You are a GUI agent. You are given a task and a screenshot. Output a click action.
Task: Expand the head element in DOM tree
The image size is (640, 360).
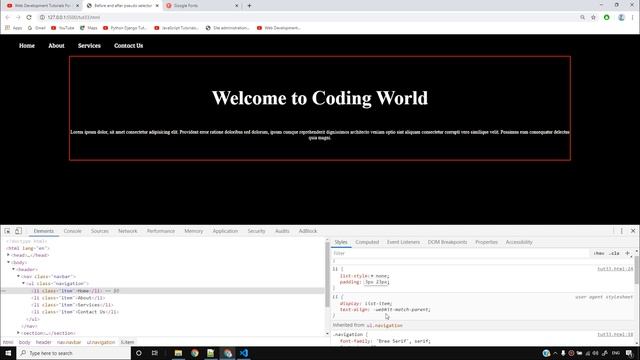coord(8,255)
